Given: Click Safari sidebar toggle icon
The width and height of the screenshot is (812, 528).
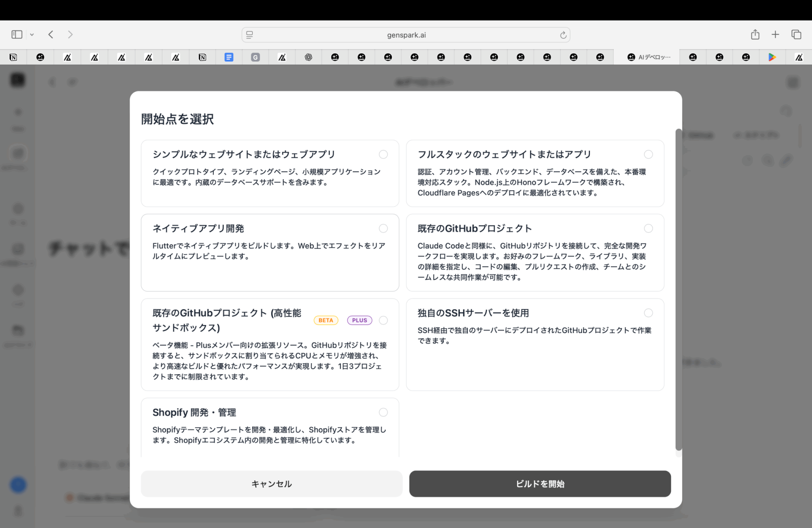Looking at the screenshot, I should coord(17,34).
